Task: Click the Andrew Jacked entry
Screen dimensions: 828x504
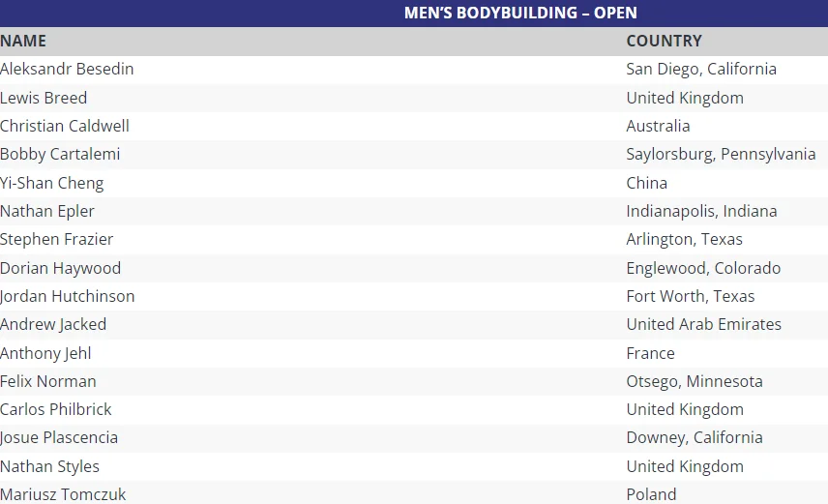Action: (53, 324)
